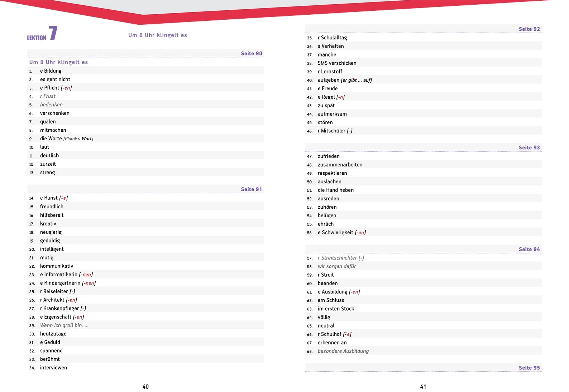Select the entry 'r Architekt [-en]'
This screenshot has width=569, height=392.
coord(58,300)
